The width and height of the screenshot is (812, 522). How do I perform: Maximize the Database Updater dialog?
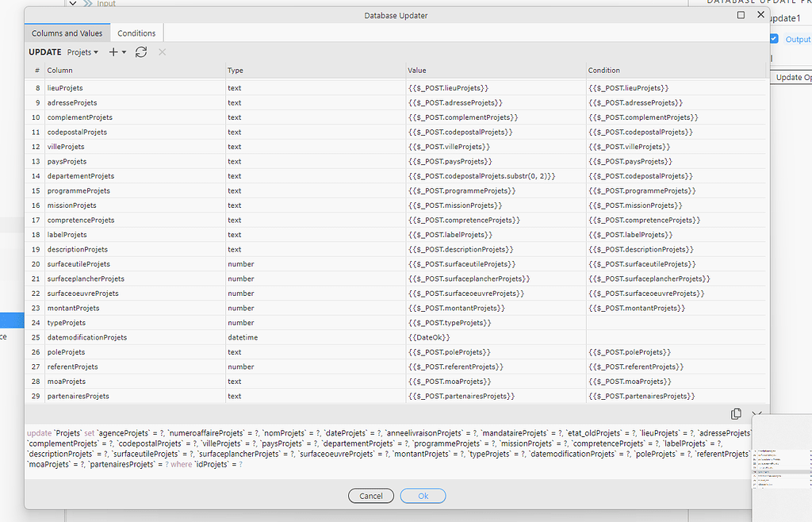point(741,14)
